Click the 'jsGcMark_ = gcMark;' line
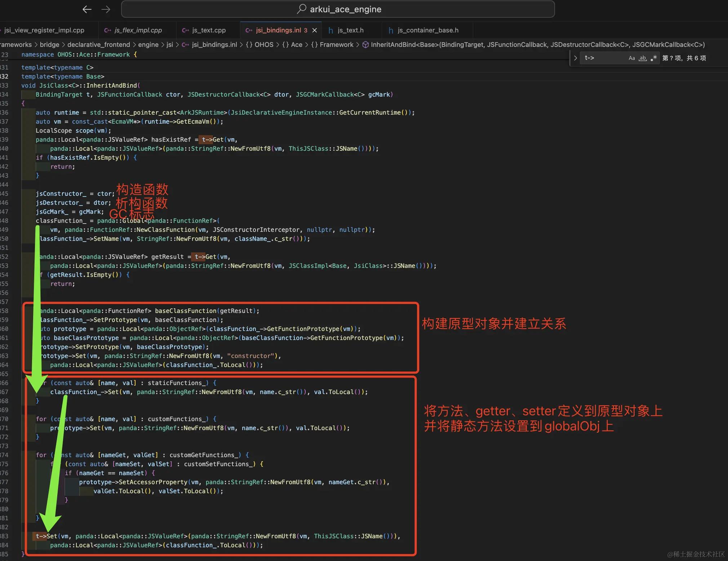This screenshot has height=561, width=728. [x=70, y=212]
